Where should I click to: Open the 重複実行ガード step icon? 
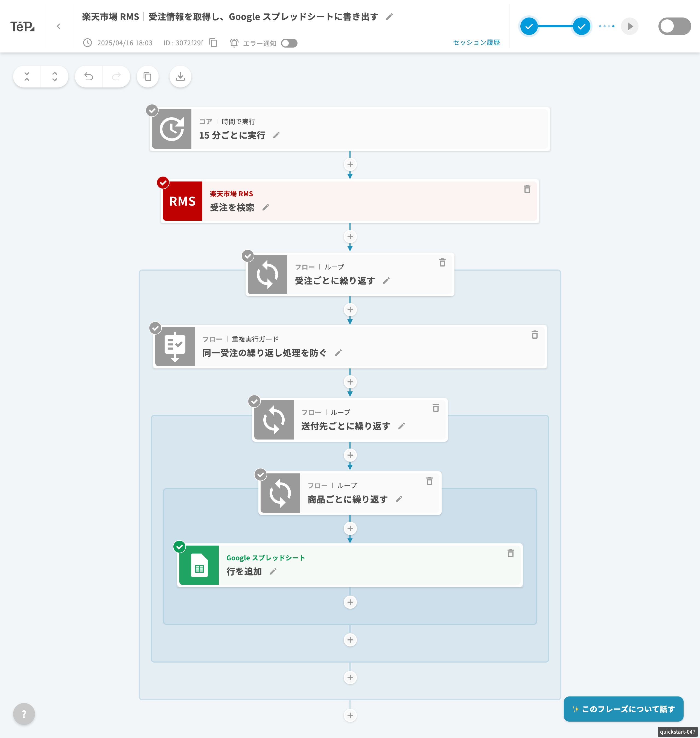coord(175,347)
